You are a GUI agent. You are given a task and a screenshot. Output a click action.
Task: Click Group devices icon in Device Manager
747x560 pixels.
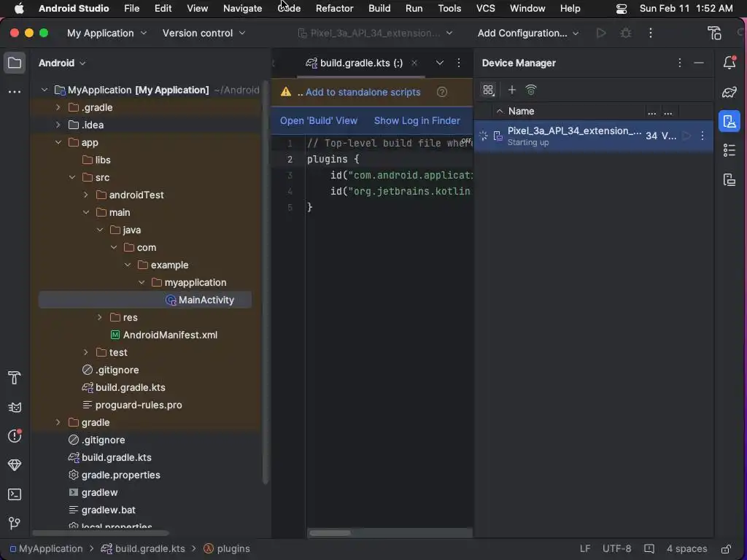pos(488,90)
